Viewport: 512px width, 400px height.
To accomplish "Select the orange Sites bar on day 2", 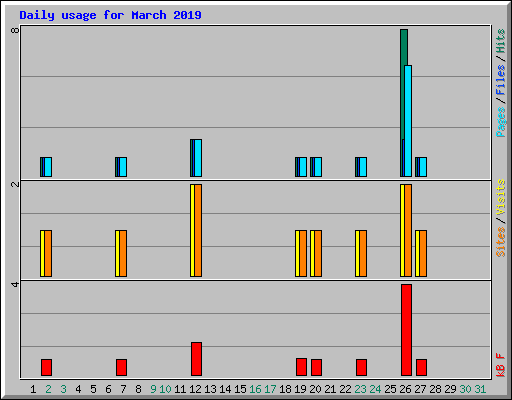I will (48, 253).
